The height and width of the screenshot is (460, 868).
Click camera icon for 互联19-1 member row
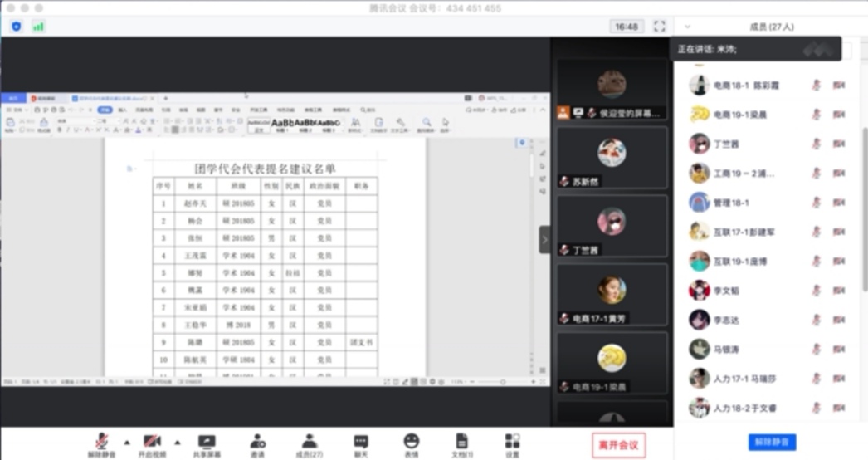coord(839,262)
